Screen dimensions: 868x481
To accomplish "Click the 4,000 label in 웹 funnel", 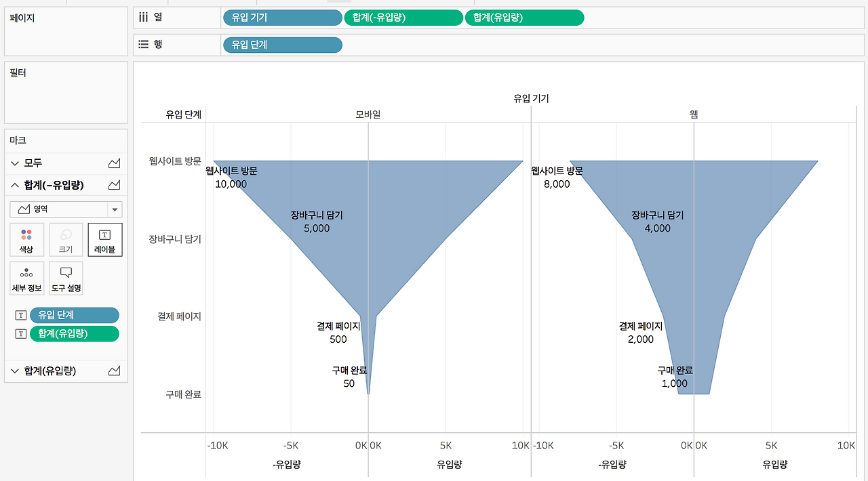I will pos(658,229).
